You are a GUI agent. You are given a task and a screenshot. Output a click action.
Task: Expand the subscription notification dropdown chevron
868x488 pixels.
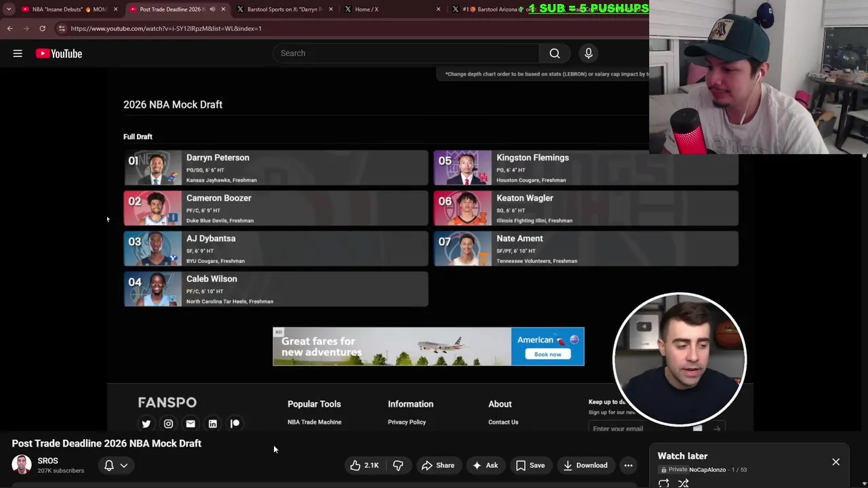tap(124, 466)
